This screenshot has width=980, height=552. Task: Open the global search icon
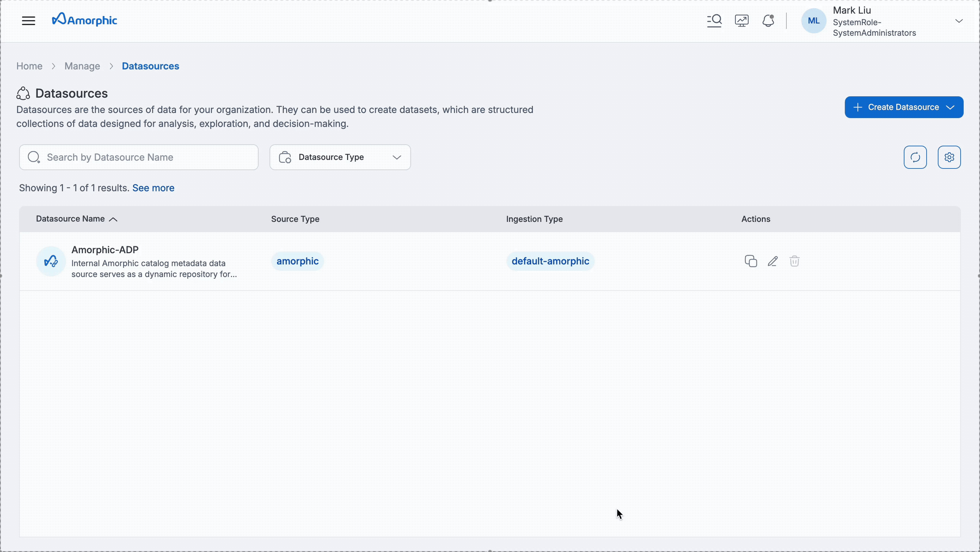714,20
